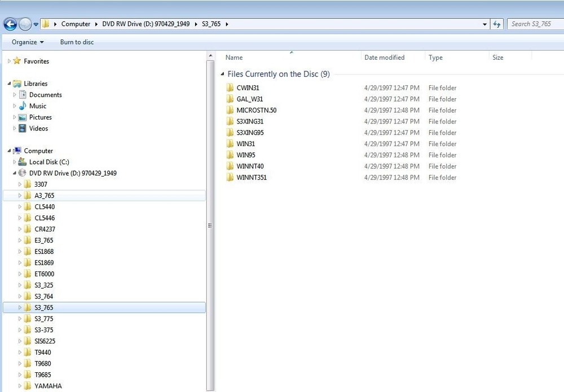Click the Back navigation arrow button
The image size is (564, 392).
(10, 24)
